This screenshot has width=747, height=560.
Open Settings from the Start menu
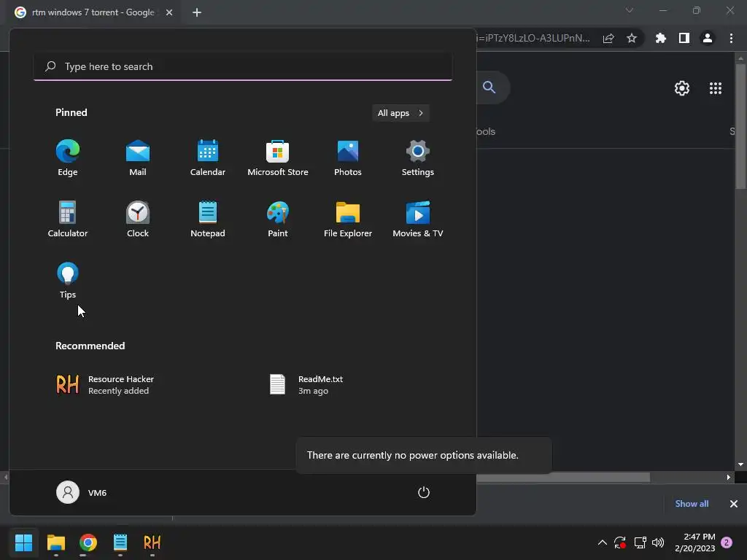pos(418,158)
